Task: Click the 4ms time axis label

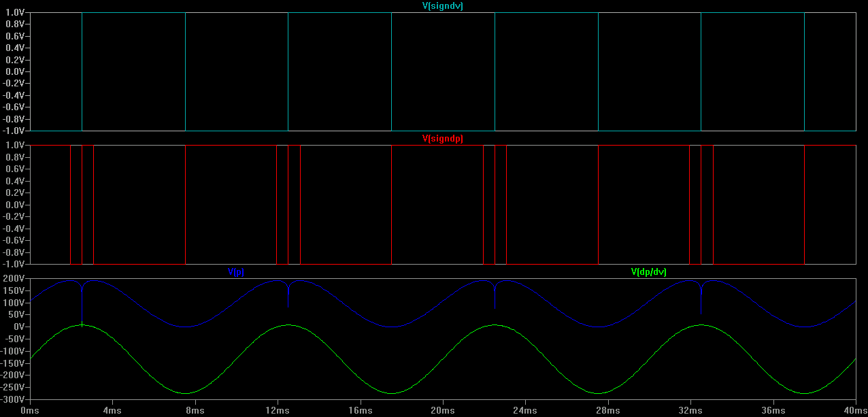Action: [x=112, y=410]
